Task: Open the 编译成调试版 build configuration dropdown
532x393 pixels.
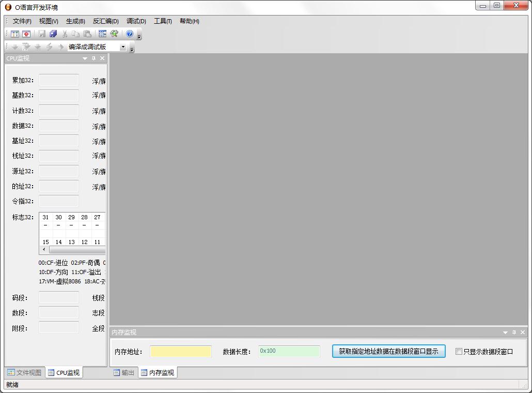Action: [x=123, y=47]
